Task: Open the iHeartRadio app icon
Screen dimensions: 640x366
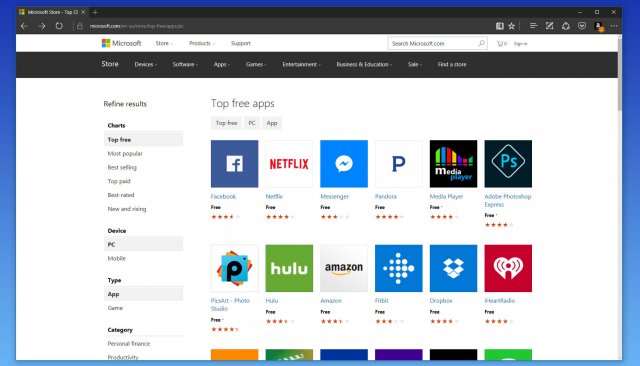Action: point(508,268)
